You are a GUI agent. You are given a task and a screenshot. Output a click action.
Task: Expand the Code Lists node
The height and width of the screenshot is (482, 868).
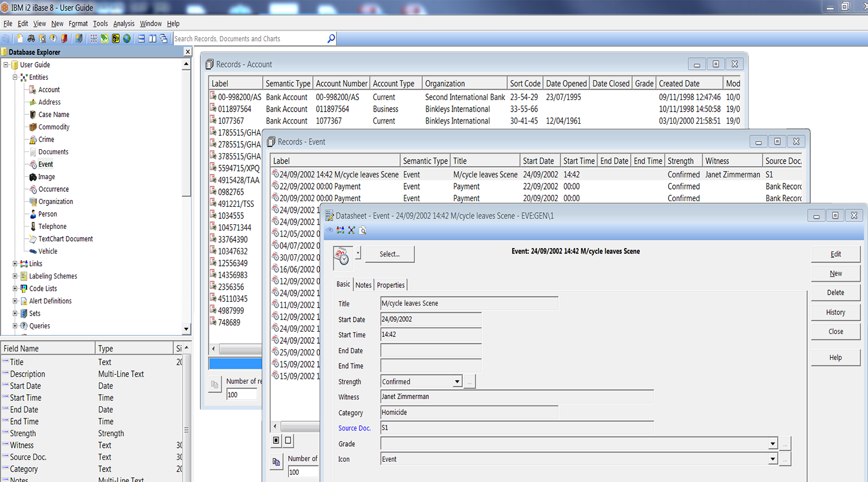point(15,288)
